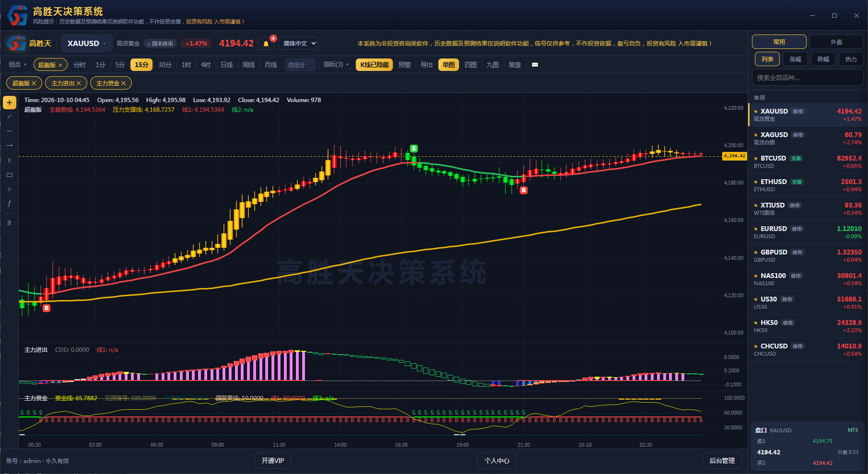Select the 30分 timeframe

pos(164,65)
